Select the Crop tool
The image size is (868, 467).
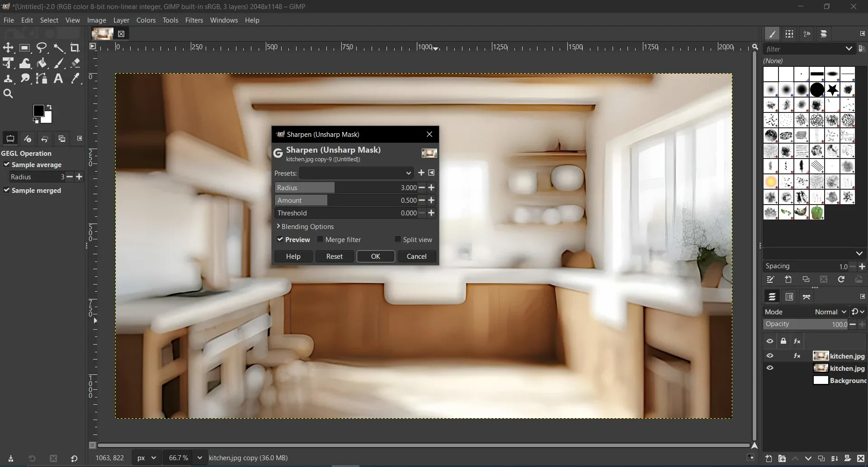(x=75, y=48)
